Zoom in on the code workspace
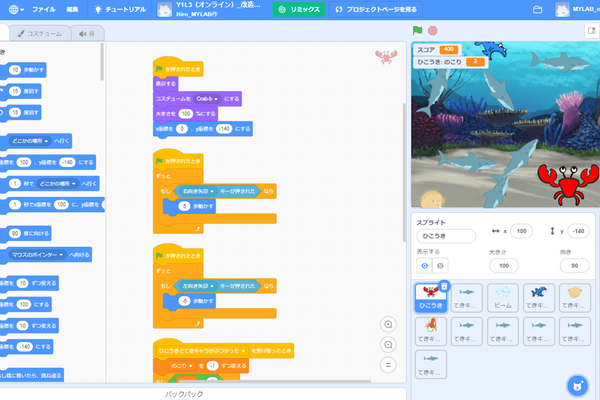Viewport: 600px width, 400px height. (388, 325)
